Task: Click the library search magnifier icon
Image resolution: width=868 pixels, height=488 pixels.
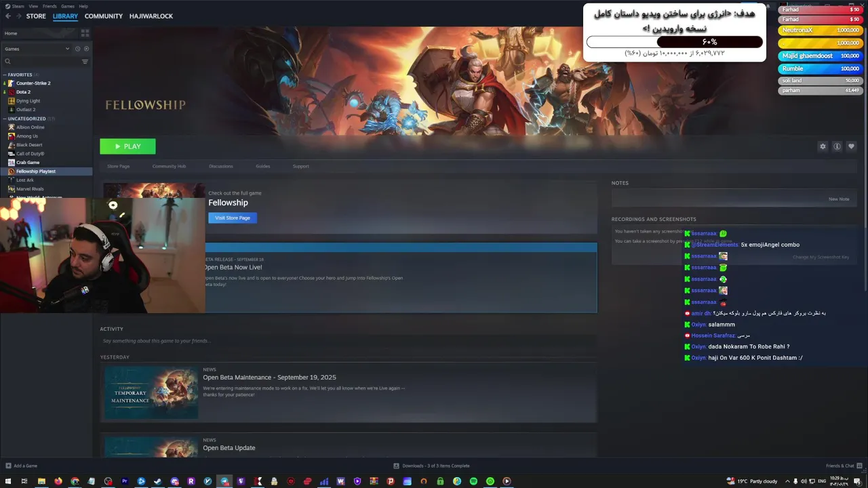Action: coord(7,62)
